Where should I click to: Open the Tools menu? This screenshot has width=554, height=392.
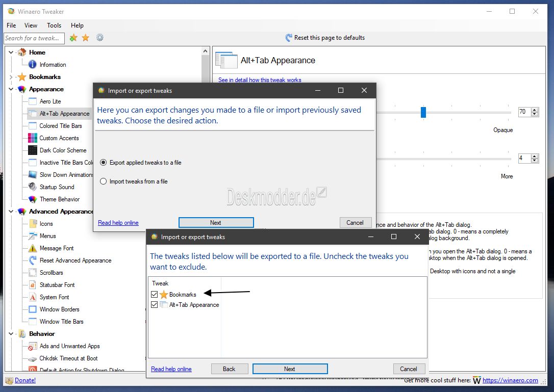[54, 25]
